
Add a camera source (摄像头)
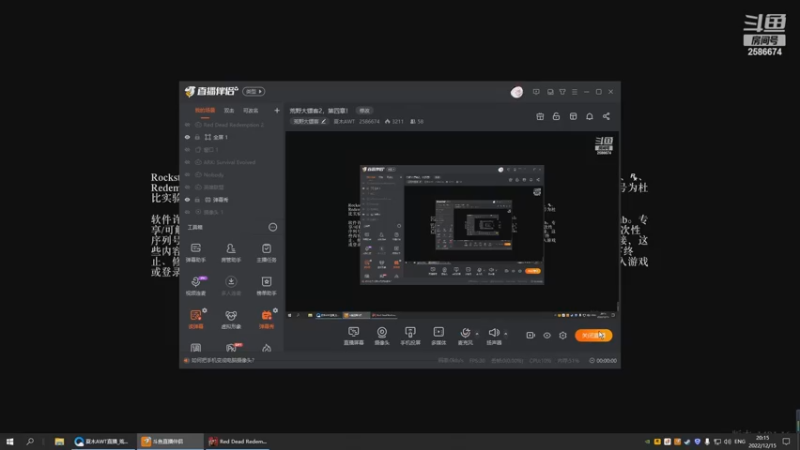[382, 336]
